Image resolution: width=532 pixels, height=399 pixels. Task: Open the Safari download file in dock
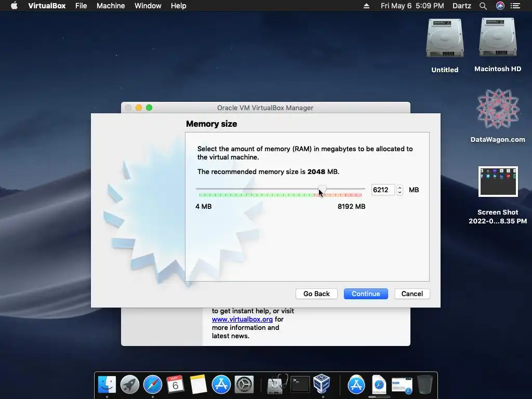click(x=379, y=384)
